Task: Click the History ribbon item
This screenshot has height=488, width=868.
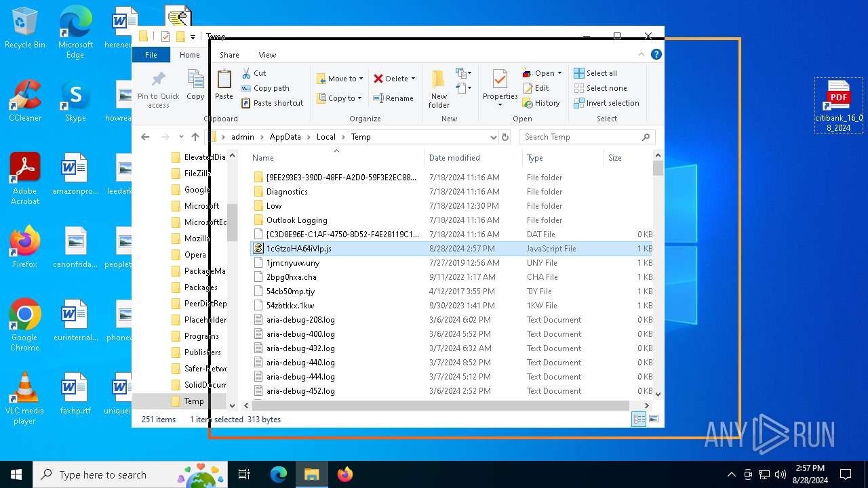Action: pyautogui.click(x=540, y=103)
